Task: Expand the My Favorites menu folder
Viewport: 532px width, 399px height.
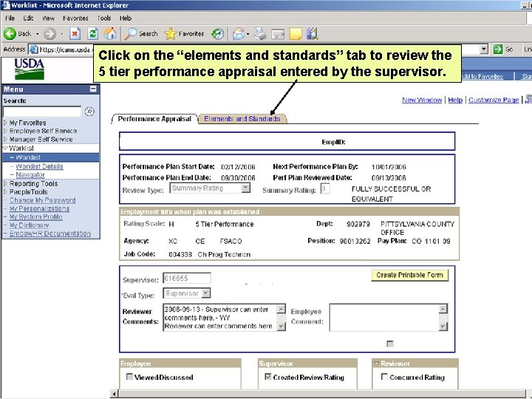Action: (5, 123)
